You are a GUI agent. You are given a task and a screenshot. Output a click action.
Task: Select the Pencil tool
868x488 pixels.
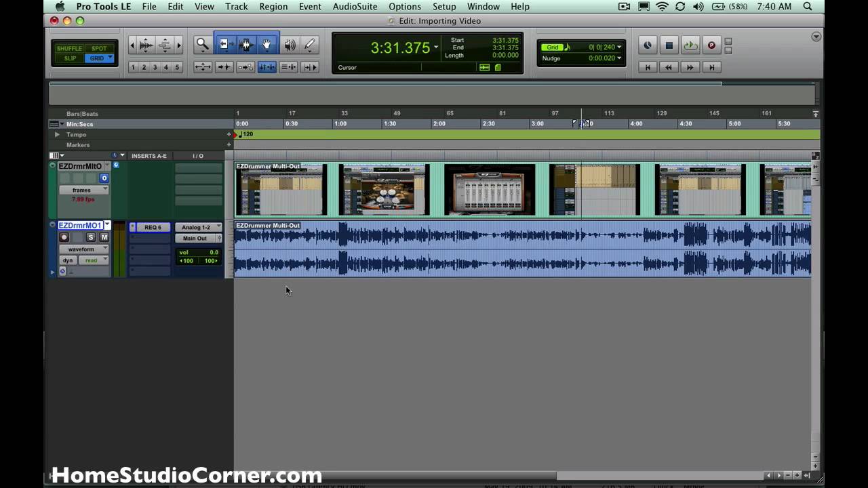point(309,45)
